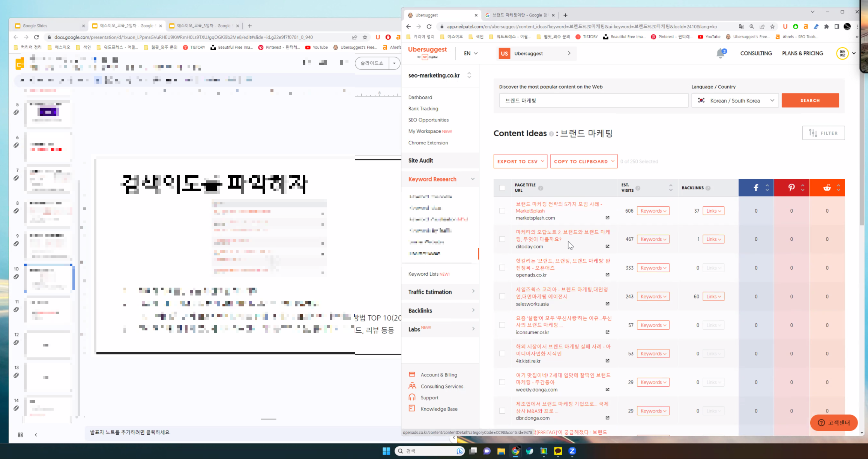The image size is (868, 459).
Task: Sort results by Facebook shares column
Action: point(767,187)
